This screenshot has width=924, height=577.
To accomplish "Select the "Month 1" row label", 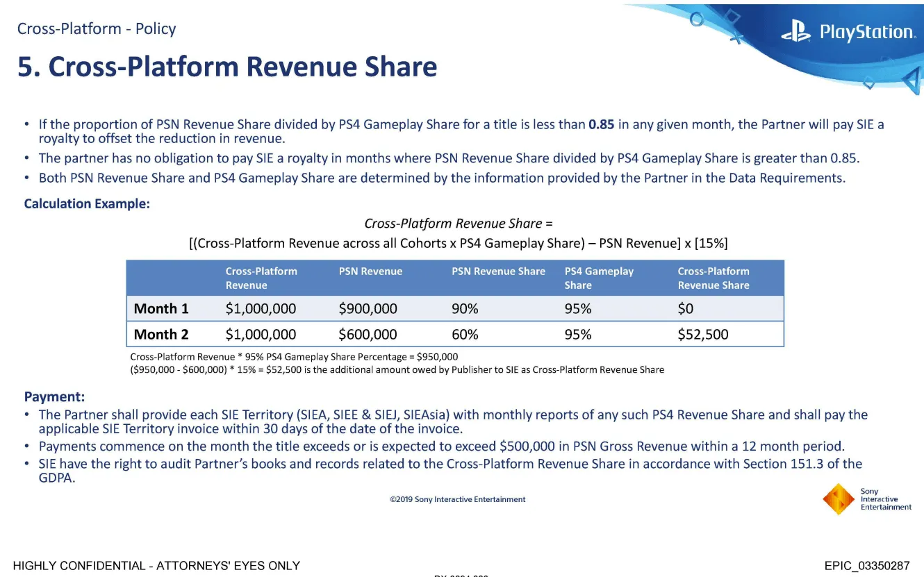I will (x=161, y=309).
